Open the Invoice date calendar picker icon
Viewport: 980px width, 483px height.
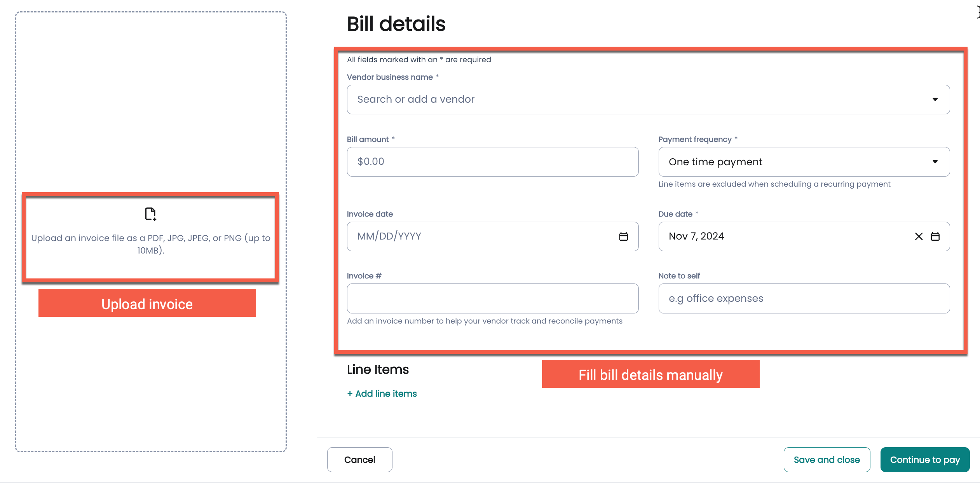point(623,236)
